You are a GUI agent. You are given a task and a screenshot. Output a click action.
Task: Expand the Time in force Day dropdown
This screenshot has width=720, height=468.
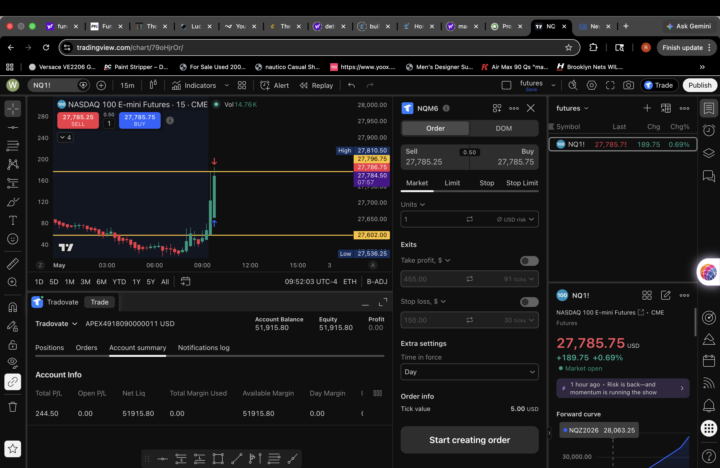(x=469, y=372)
